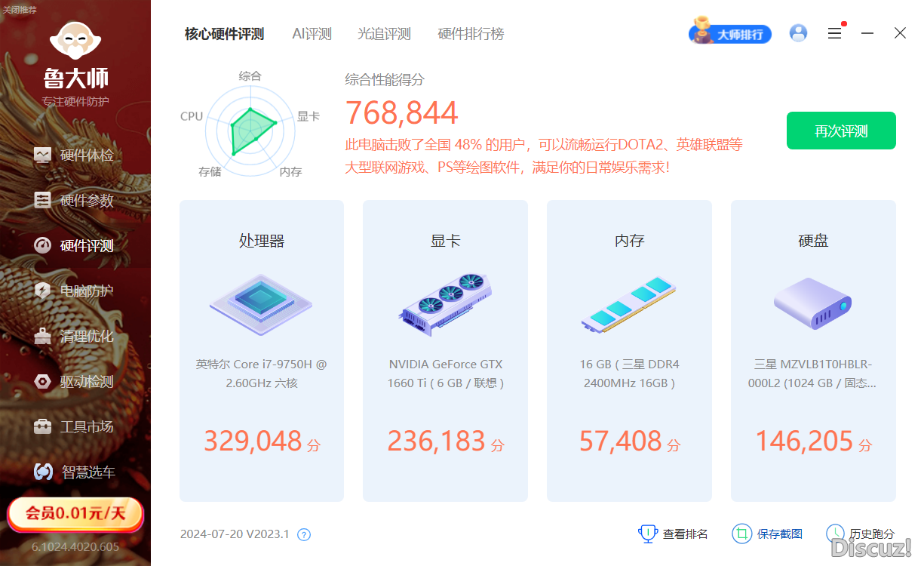Open the hamburger main menu
924x566 pixels.
pos(834,33)
